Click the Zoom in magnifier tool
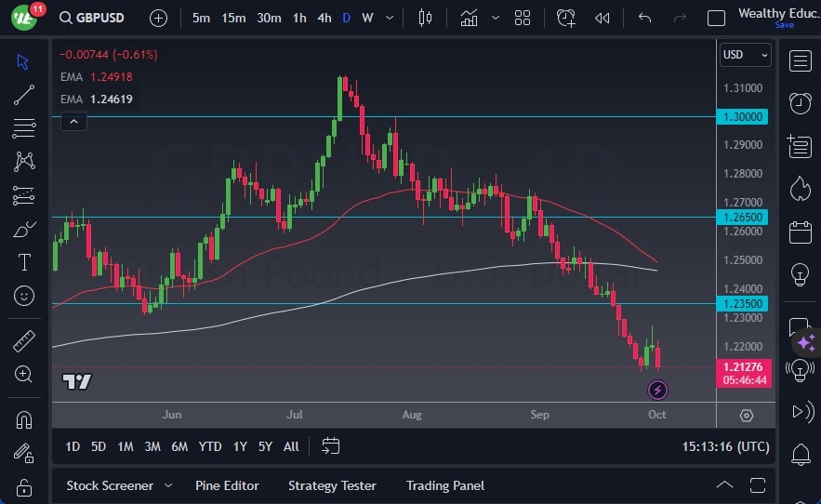The height and width of the screenshot is (504, 821). click(x=24, y=374)
